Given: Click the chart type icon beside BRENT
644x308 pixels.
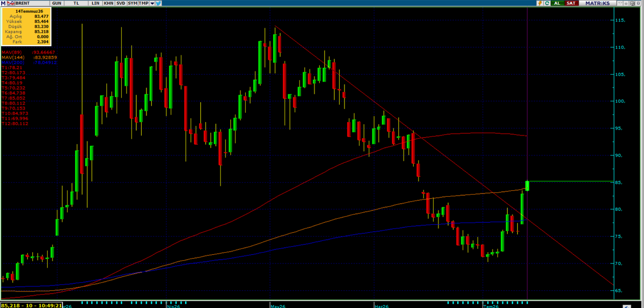Looking at the screenshot, I should click(11, 3).
